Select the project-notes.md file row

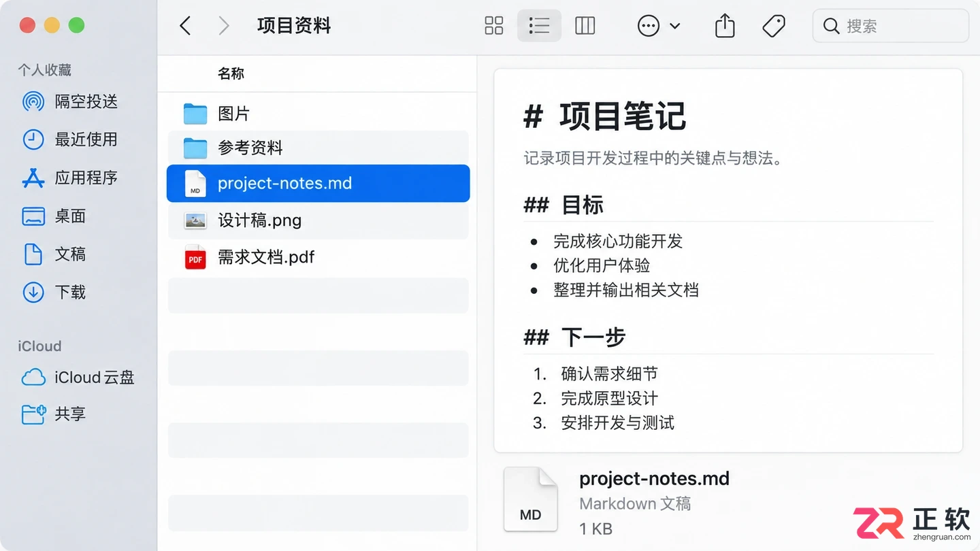click(x=318, y=183)
